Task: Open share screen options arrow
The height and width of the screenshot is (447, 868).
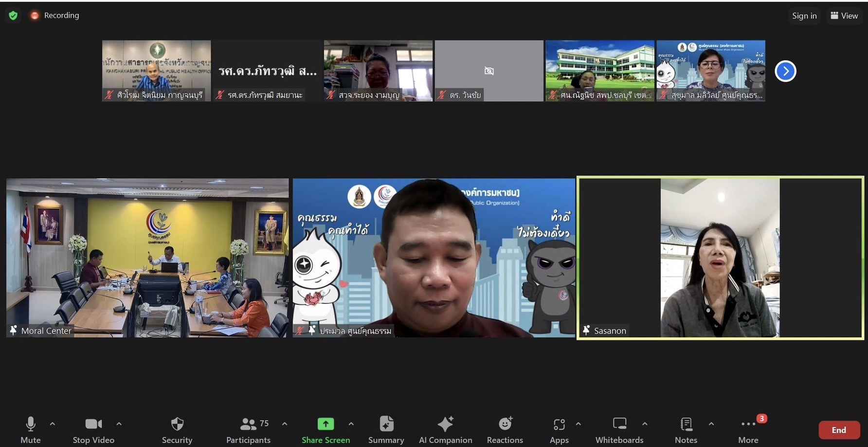Action: 351,424
